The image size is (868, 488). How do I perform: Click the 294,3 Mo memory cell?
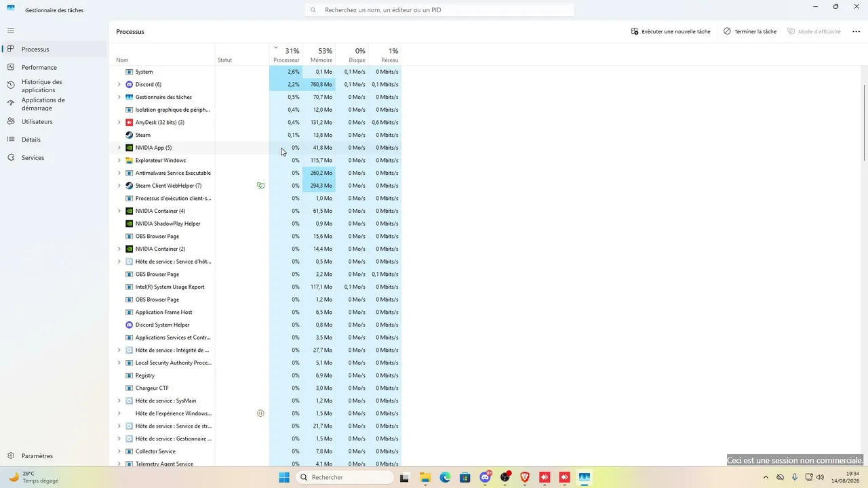click(319, 186)
